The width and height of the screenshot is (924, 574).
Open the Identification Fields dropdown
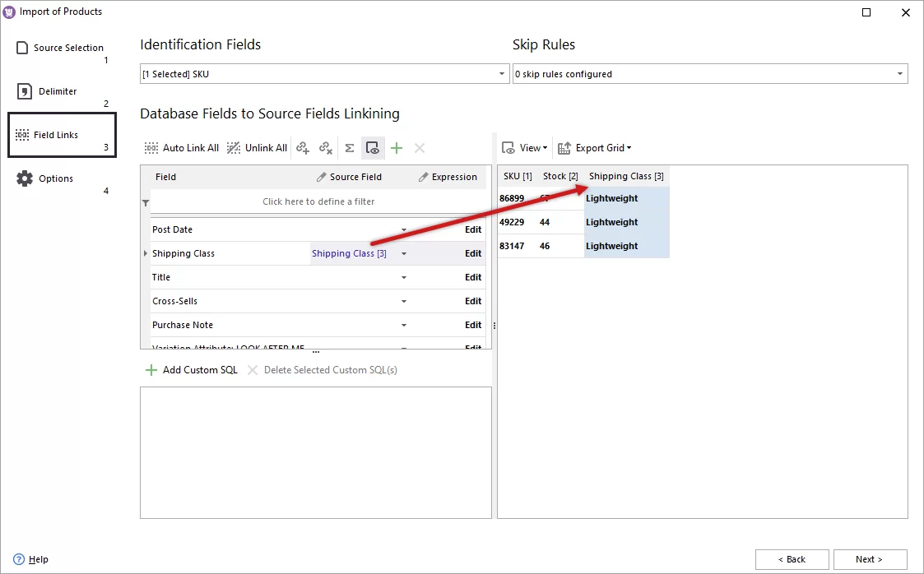coord(501,73)
